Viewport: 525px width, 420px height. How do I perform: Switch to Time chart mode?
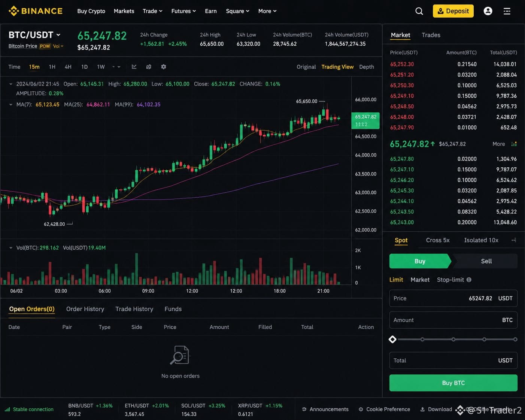[x=14, y=67]
